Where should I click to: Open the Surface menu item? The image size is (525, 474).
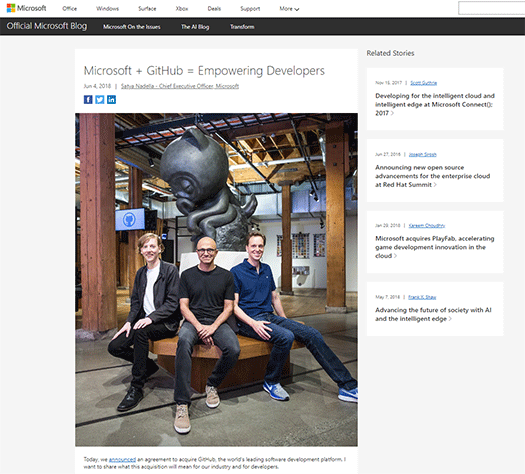tap(147, 9)
